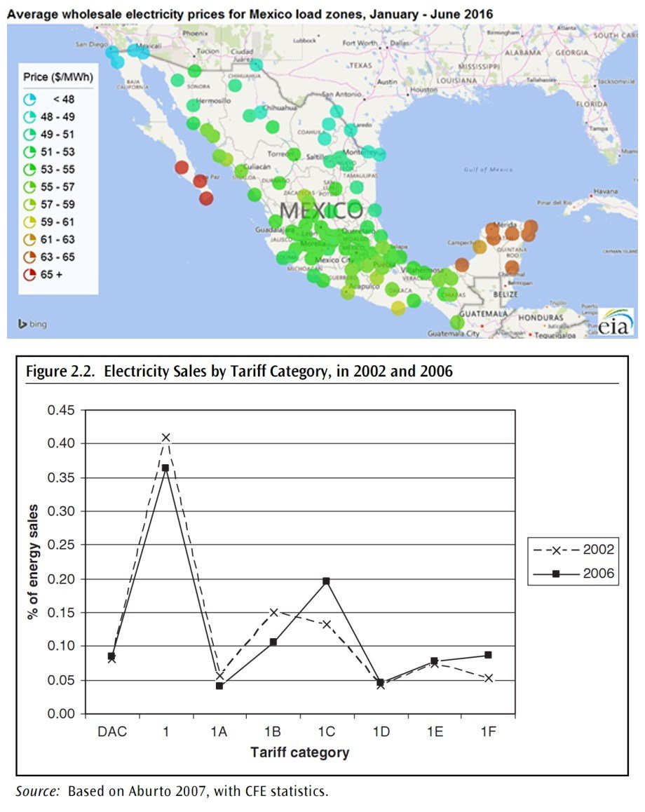Click the Bing logo on the map

32,324
